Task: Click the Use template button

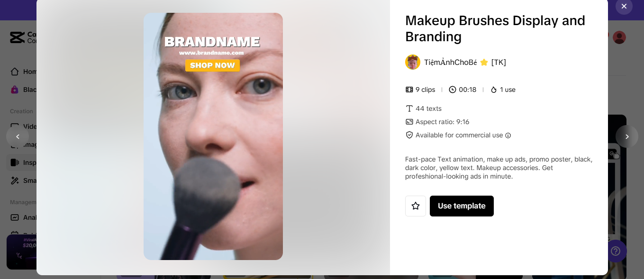Action: [x=462, y=206]
